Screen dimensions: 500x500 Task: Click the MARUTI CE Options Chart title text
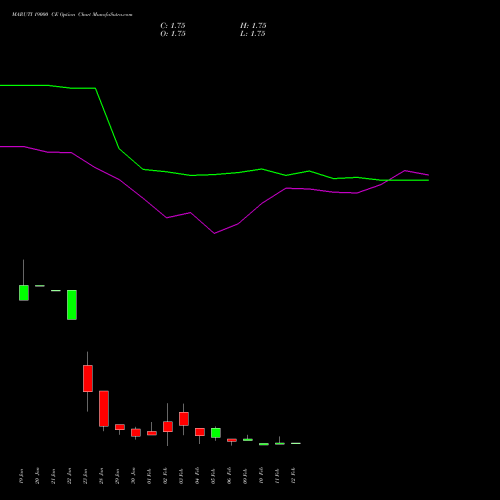pos(72,15)
